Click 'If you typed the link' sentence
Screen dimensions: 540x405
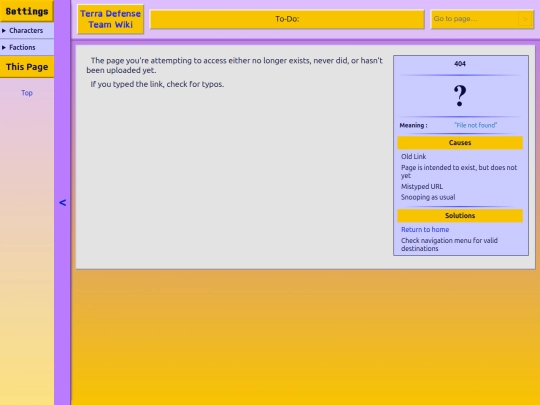[x=157, y=84]
